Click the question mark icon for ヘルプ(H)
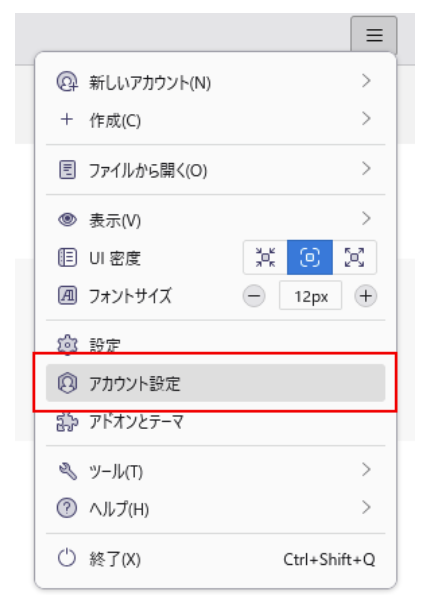Image resolution: width=421 pixels, height=601 pixels. click(x=67, y=508)
